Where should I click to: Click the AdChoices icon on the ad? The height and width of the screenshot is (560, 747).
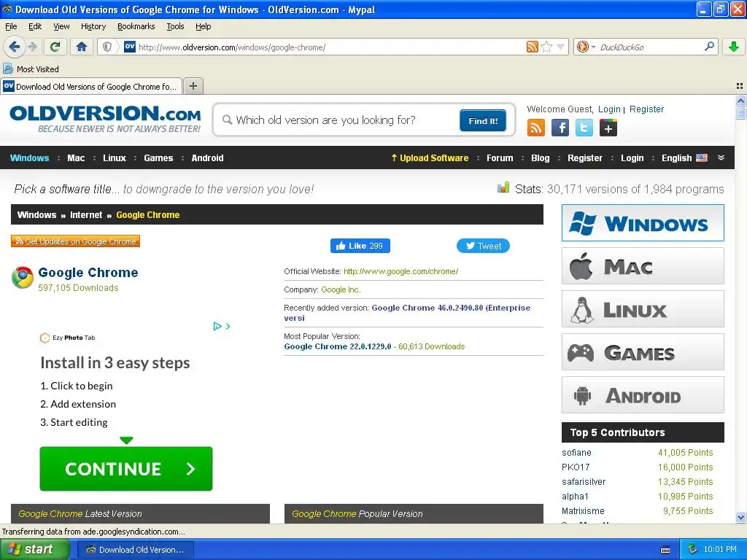pos(217,326)
